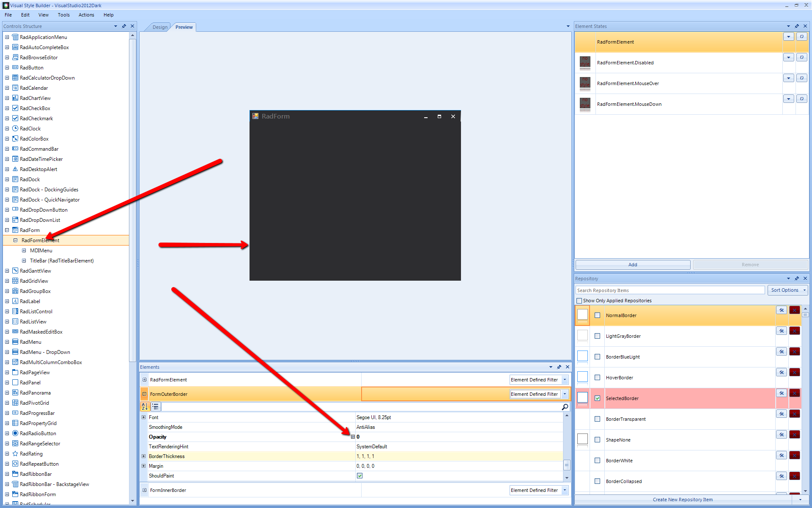Pin the Controls Structure panel
The width and height of the screenshot is (812, 508).
point(124,26)
